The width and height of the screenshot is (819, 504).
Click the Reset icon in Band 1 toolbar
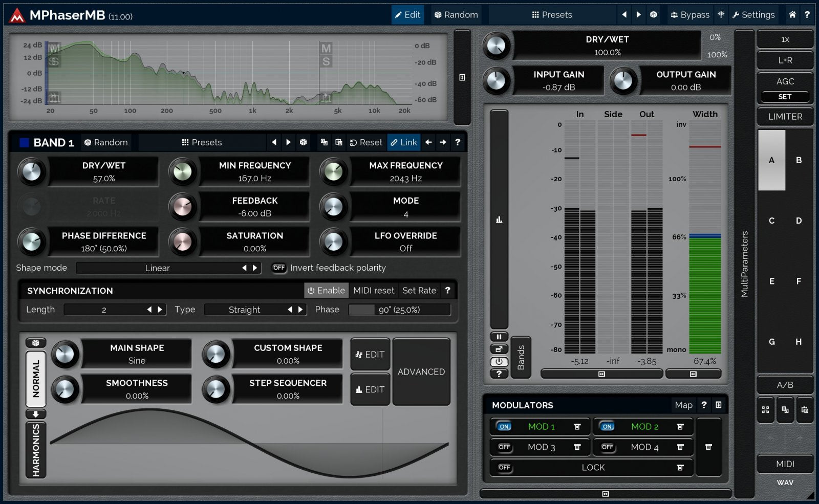(365, 143)
